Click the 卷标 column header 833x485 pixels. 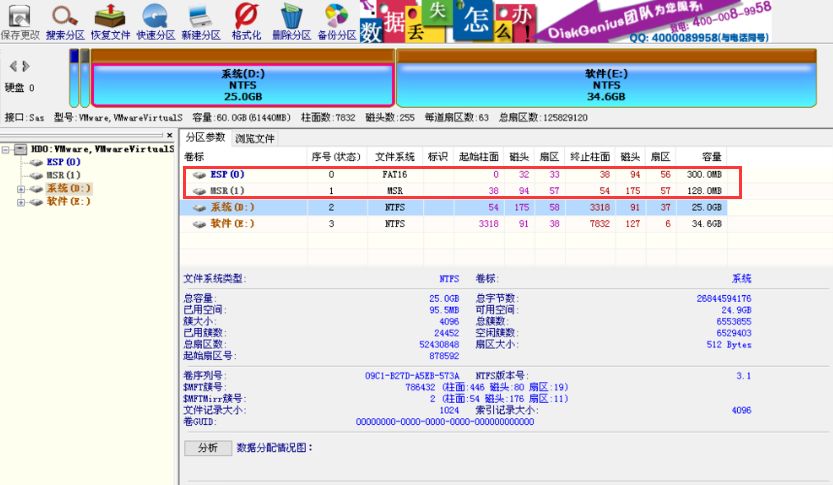click(x=244, y=157)
